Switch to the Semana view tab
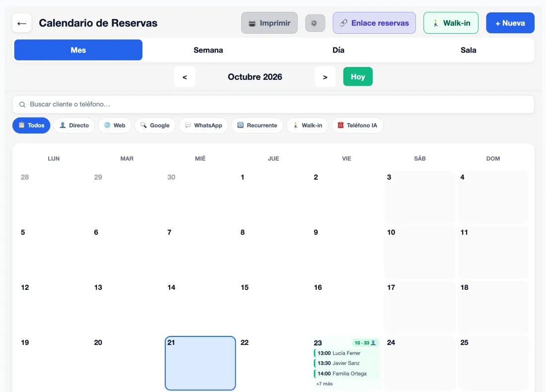 pyautogui.click(x=208, y=50)
